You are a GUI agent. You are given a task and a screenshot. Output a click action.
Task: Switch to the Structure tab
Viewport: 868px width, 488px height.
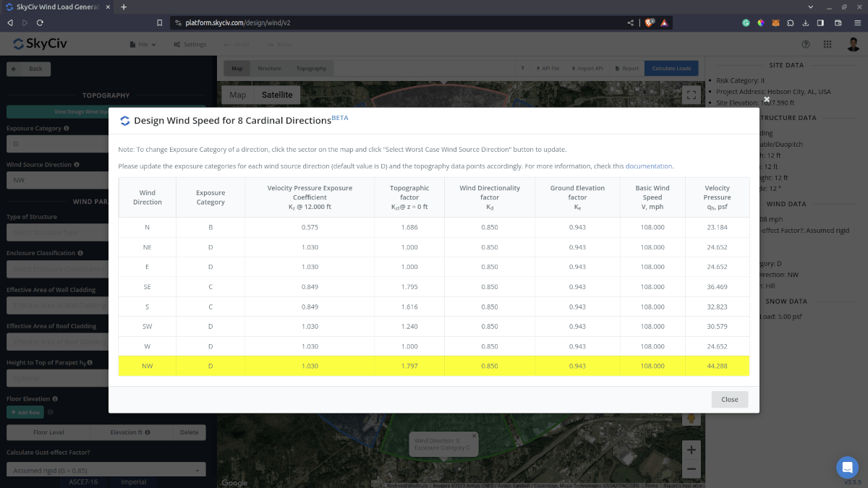(269, 69)
